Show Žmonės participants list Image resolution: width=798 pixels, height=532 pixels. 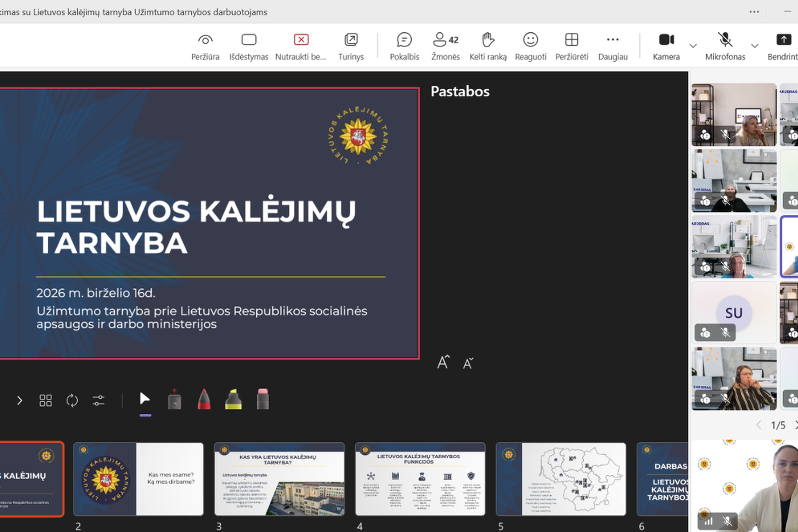click(x=445, y=47)
